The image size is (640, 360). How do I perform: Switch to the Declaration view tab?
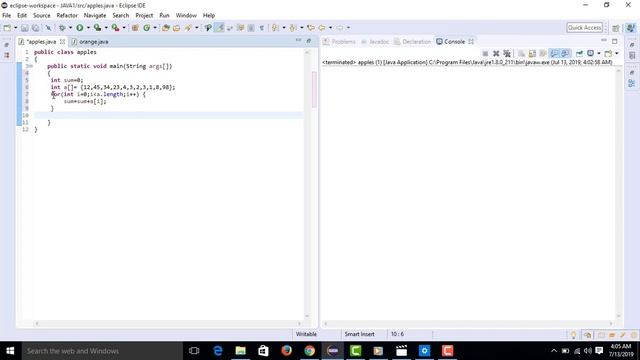(412, 42)
